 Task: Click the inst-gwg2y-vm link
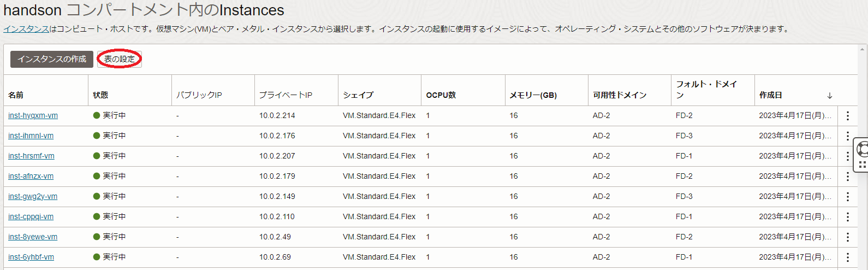coord(33,197)
